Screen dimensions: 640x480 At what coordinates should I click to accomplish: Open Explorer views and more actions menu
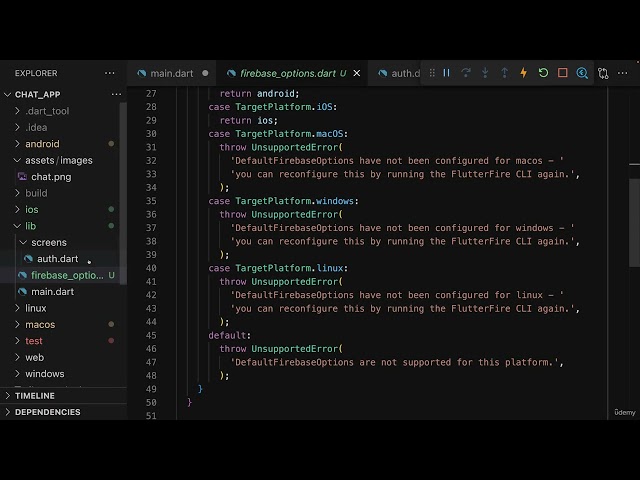click(x=109, y=73)
